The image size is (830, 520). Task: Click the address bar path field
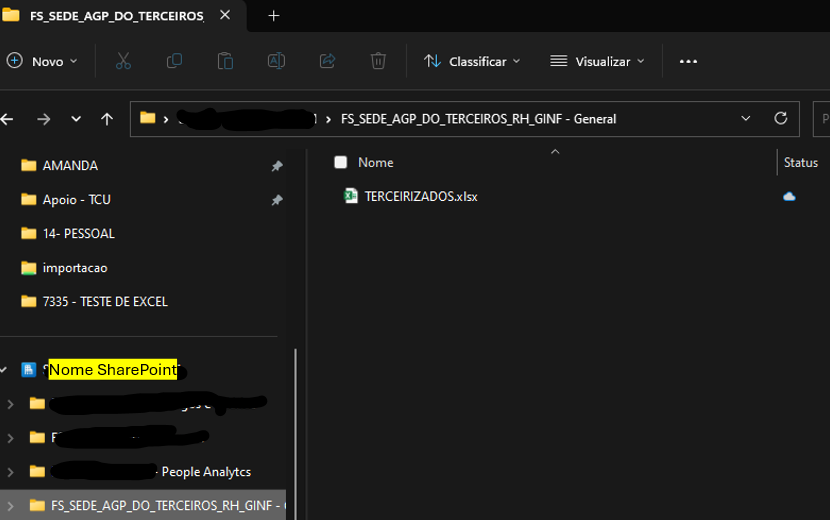tap(465, 119)
